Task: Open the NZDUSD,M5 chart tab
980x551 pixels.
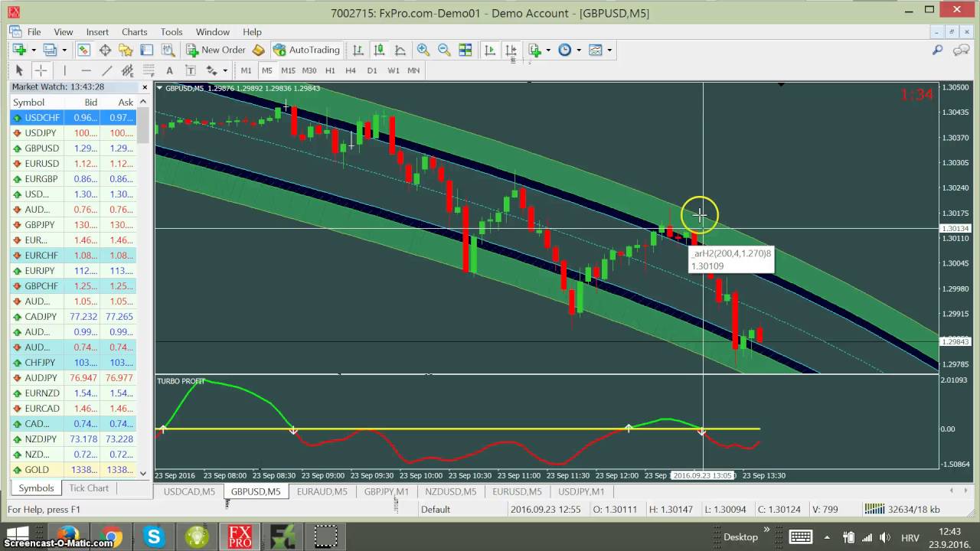Action: [450, 491]
